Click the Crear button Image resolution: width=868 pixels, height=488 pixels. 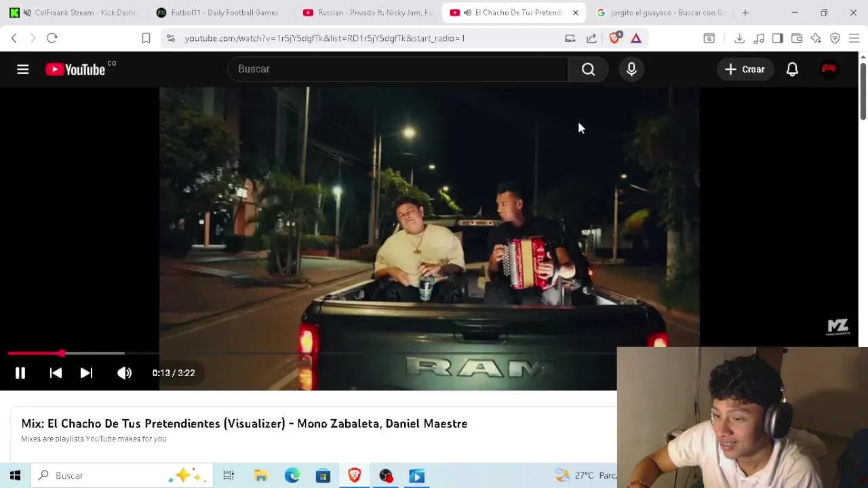(745, 69)
